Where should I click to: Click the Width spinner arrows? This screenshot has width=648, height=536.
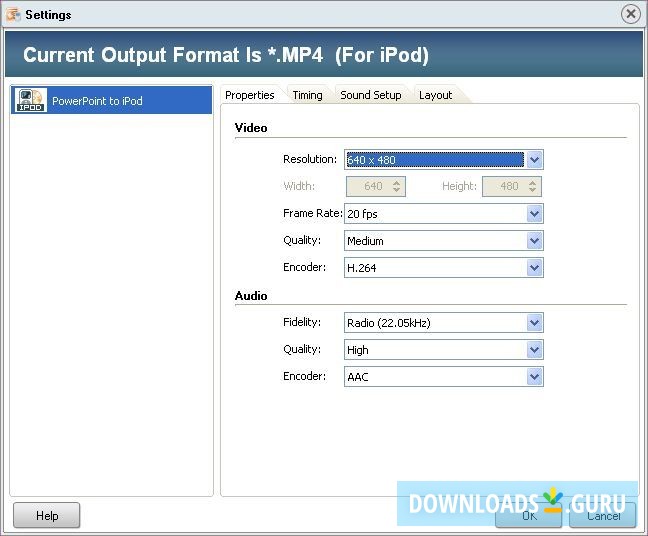(397, 186)
